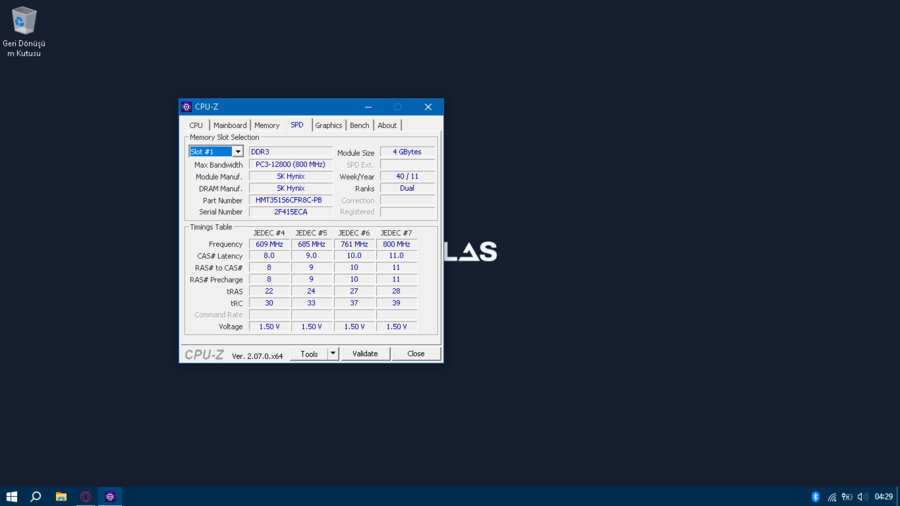Switch to the Memory tab

(266, 125)
